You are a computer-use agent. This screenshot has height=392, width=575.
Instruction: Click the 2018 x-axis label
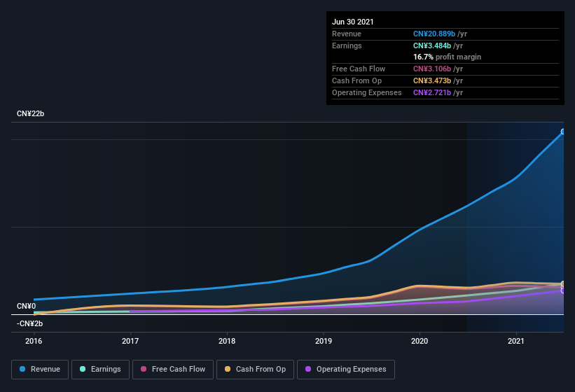(x=227, y=341)
